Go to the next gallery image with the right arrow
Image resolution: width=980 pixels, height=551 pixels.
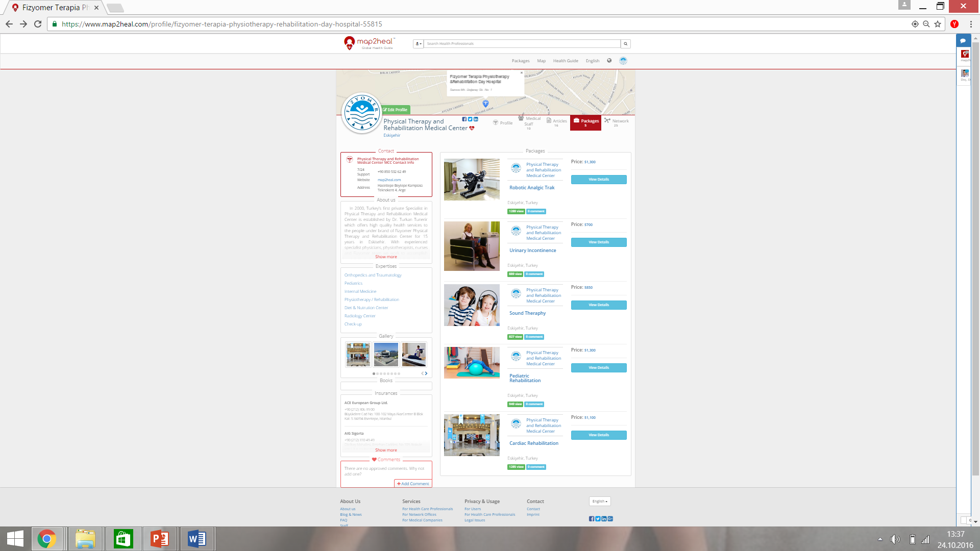coord(426,373)
